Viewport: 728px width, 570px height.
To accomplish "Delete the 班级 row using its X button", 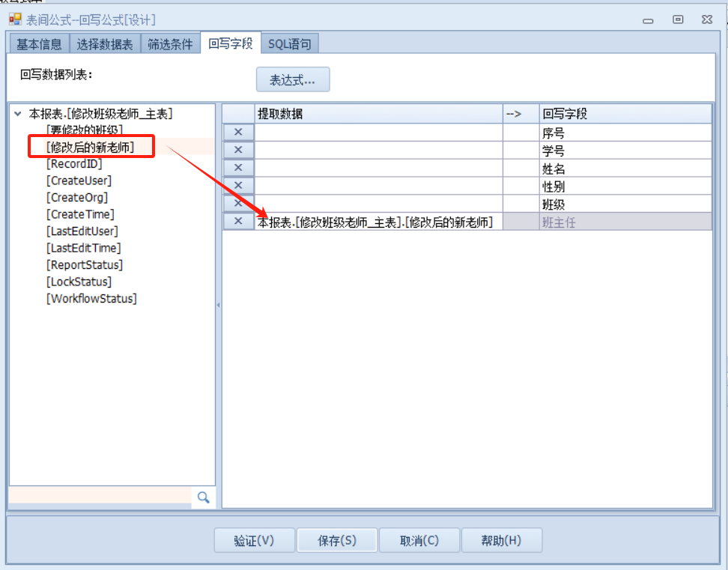I will point(238,204).
